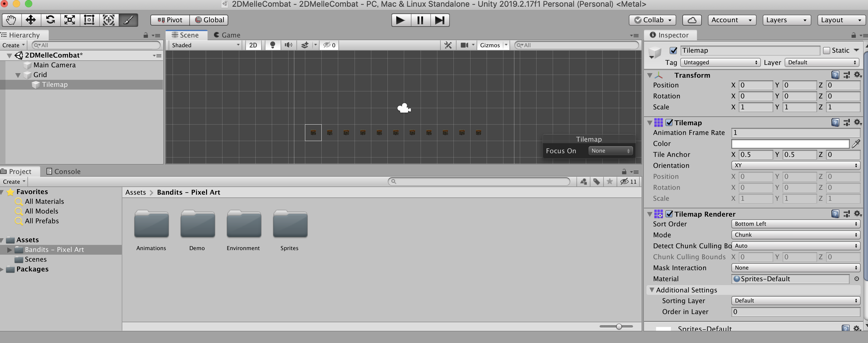Open the Layers dropdown
868x343 pixels.
[x=786, y=20]
